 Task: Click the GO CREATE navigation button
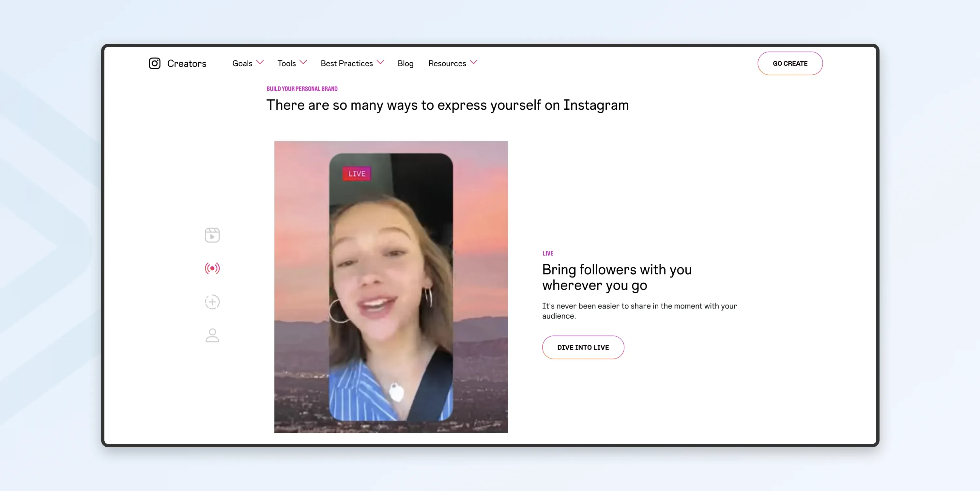(x=790, y=63)
